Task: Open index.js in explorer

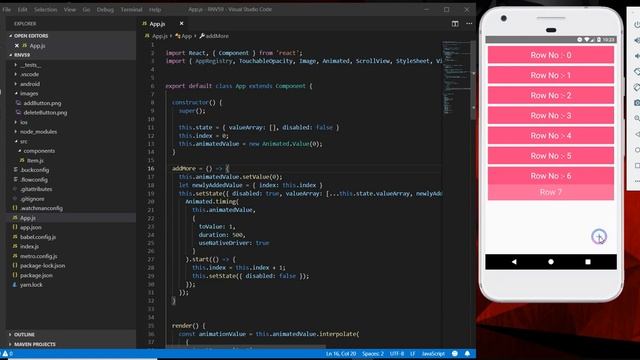Action: click(29, 247)
